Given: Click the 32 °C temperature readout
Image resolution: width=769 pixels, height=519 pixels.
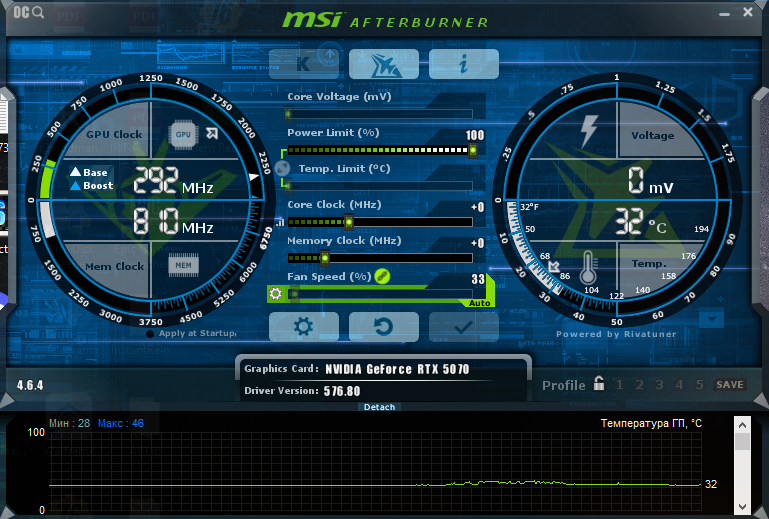Looking at the screenshot, I should (x=641, y=221).
